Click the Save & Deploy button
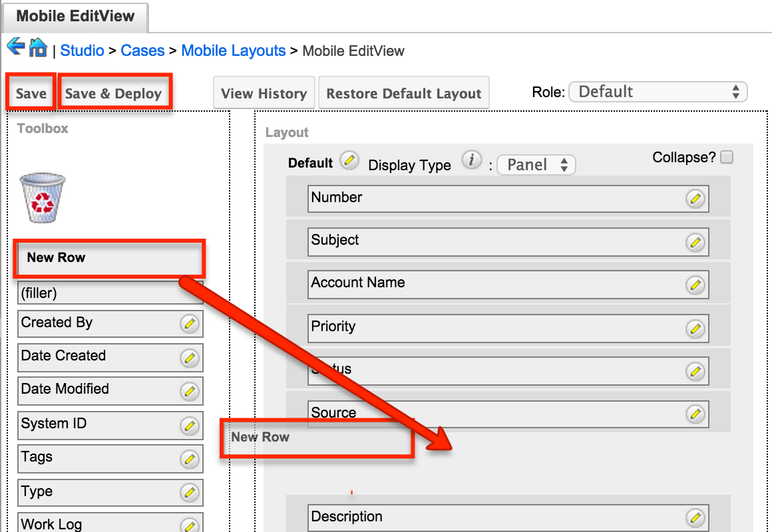Viewport: 772px width, 532px height. [114, 92]
